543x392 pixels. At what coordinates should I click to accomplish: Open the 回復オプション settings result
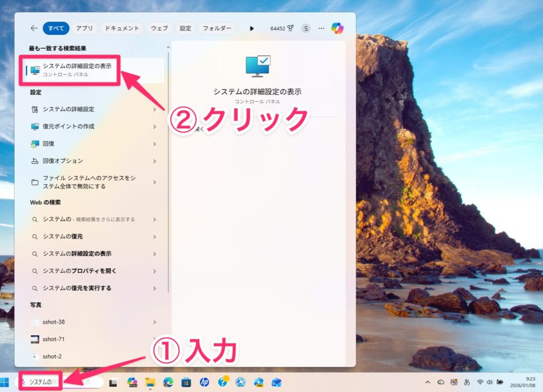[63, 161]
